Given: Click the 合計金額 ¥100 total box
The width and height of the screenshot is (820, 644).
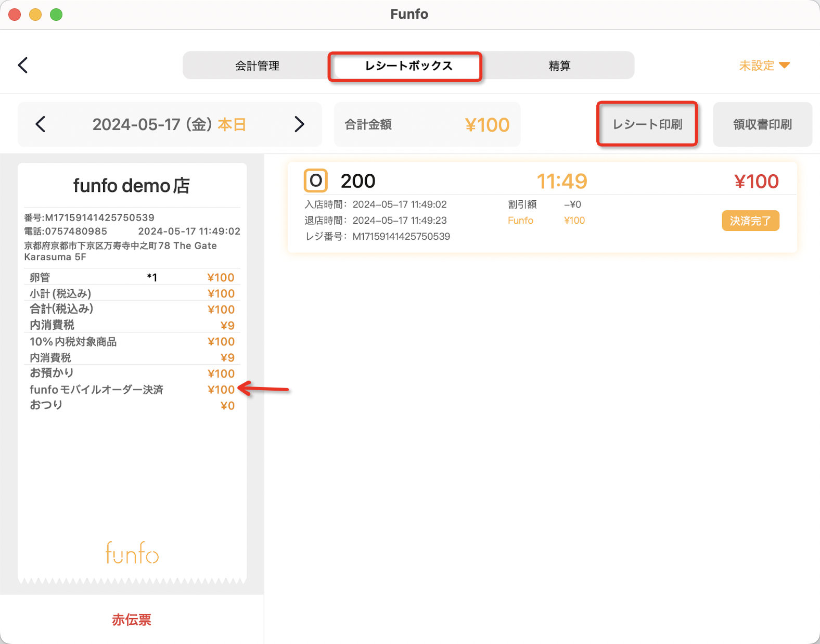Looking at the screenshot, I should (x=427, y=124).
